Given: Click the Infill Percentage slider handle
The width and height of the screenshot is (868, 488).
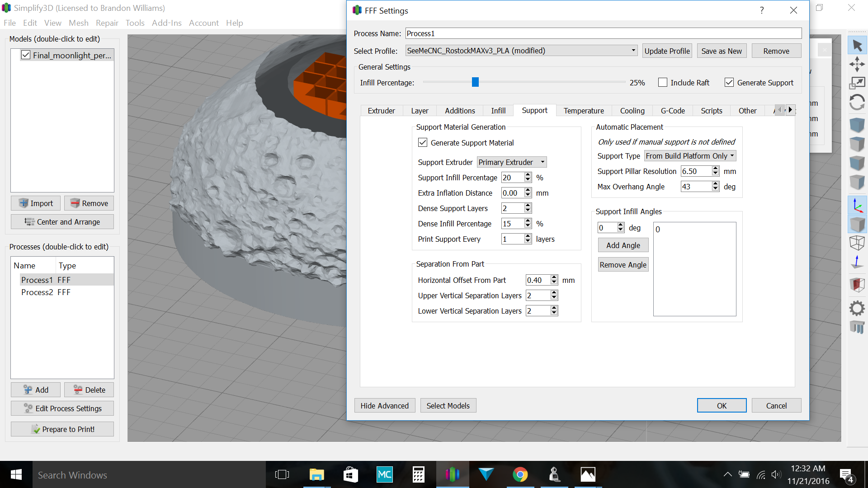Looking at the screenshot, I should click(x=475, y=82).
